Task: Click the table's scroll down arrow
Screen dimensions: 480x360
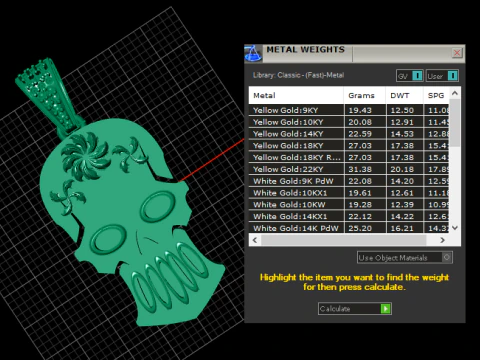Action: tap(455, 228)
